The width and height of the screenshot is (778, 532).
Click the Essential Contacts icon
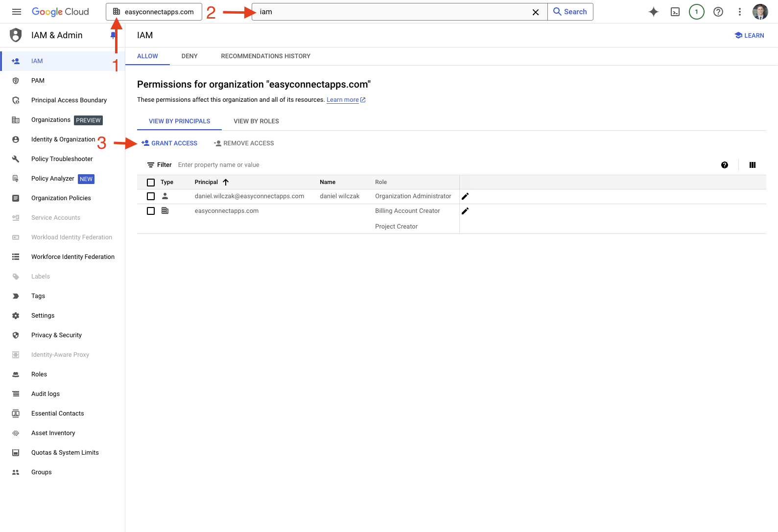tap(16, 414)
